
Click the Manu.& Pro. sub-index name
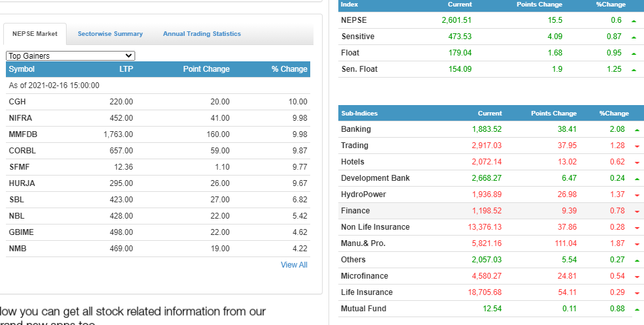(x=363, y=243)
